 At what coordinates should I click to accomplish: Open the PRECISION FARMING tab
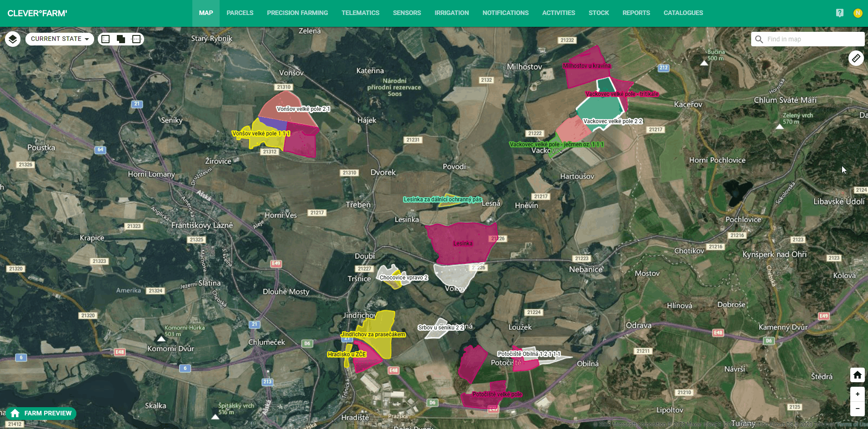pos(297,13)
